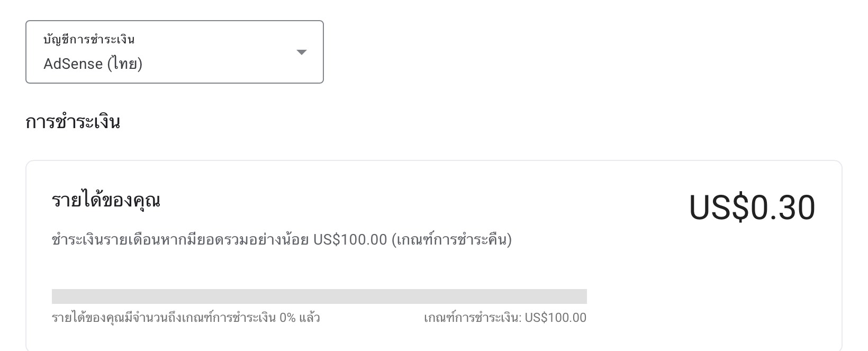Click US$100.00 in the threshold label below bar
This screenshot has height=351, width=868.
tap(556, 318)
